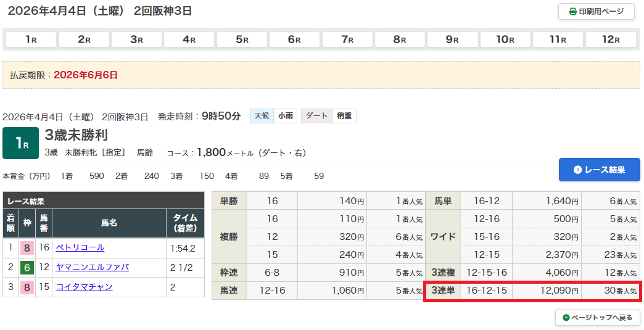
Task: Open the 3R race tab
Action: click(x=137, y=39)
